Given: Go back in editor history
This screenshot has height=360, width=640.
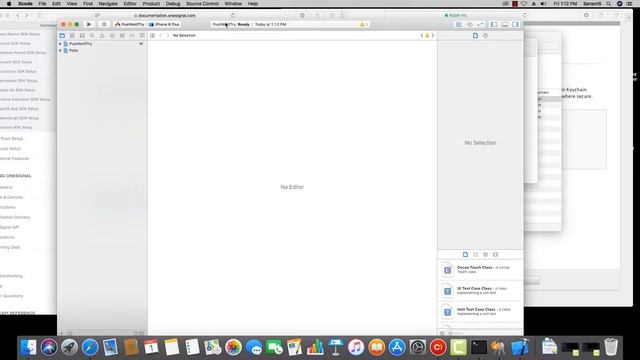Looking at the screenshot, I should (160, 36).
